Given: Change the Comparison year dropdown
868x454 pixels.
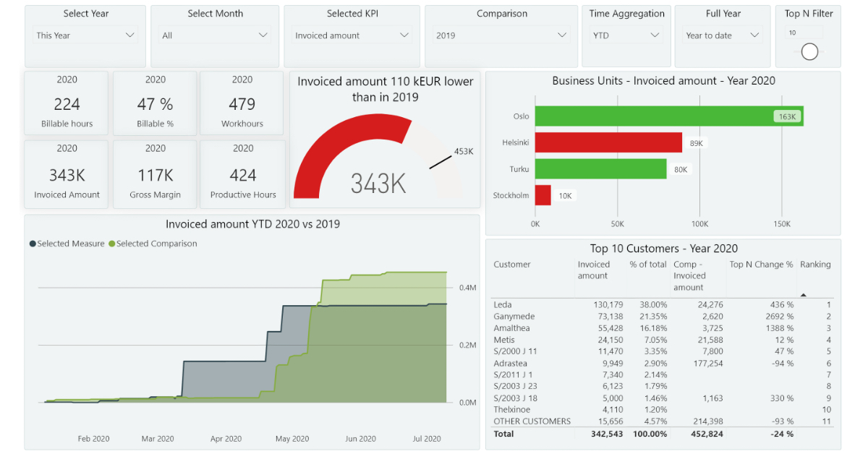Looking at the screenshot, I should tap(501, 35).
